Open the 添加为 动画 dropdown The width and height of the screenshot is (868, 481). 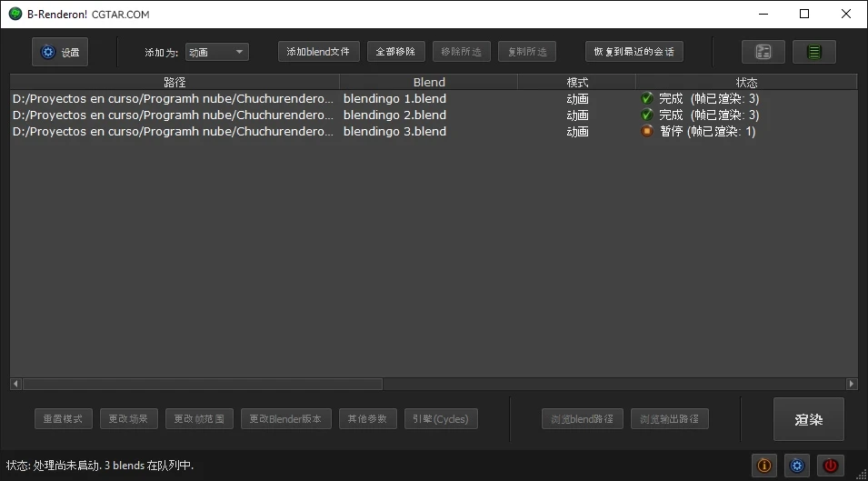216,52
